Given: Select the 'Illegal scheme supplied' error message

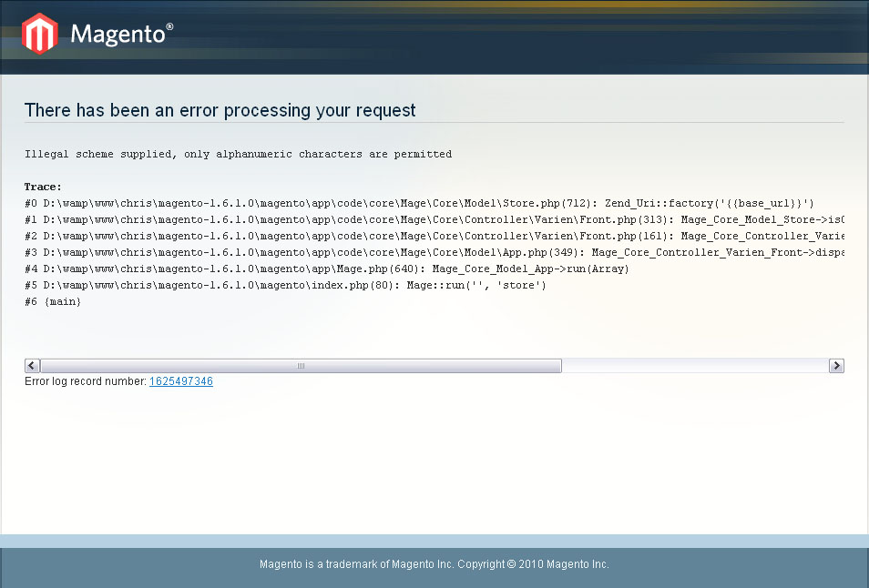Looking at the screenshot, I should point(239,154).
